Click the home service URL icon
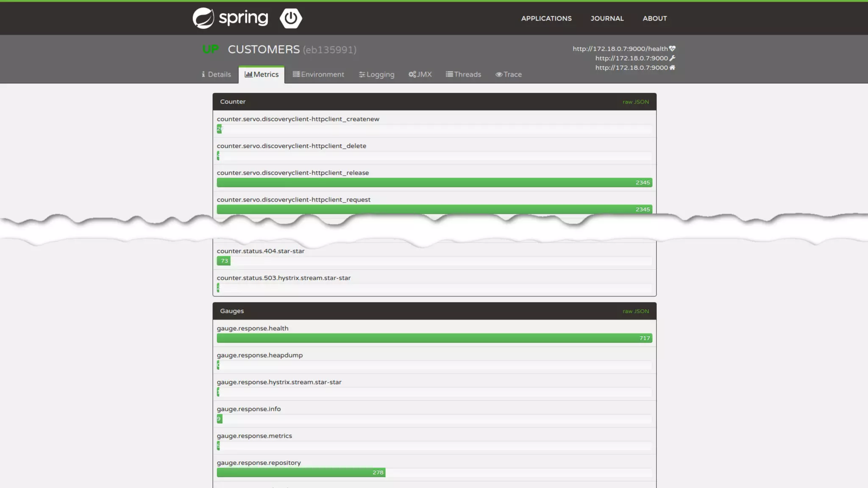The image size is (868, 488). pyautogui.click(x=672, y=67)
